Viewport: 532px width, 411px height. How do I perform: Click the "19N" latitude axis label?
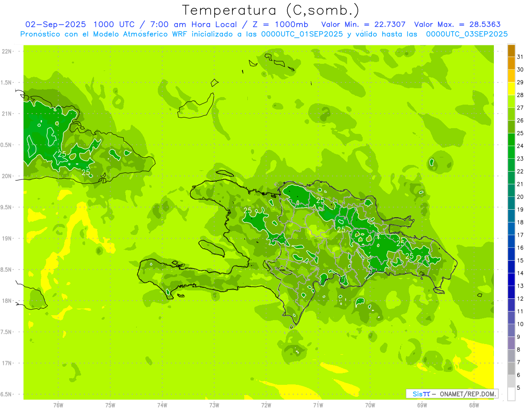tap(7, 239)
